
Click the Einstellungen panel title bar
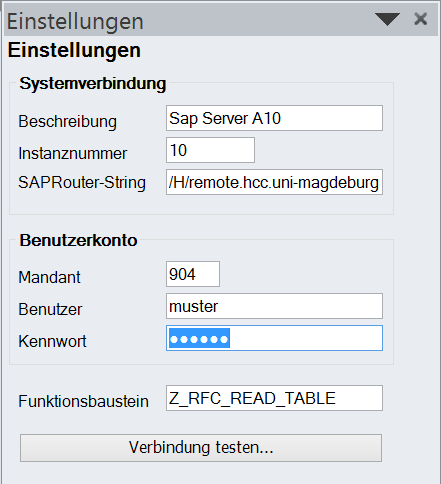coord(187,21)
